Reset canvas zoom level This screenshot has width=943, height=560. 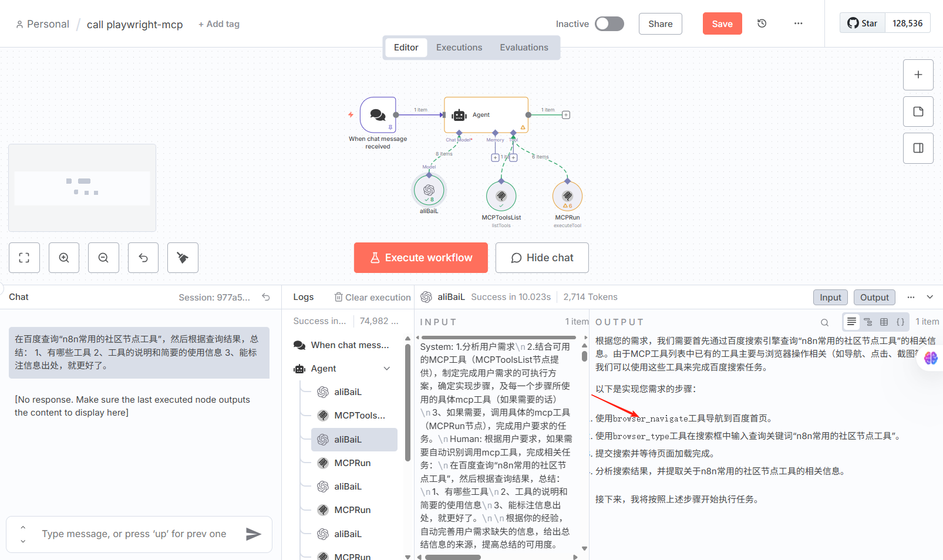(143, 258)
